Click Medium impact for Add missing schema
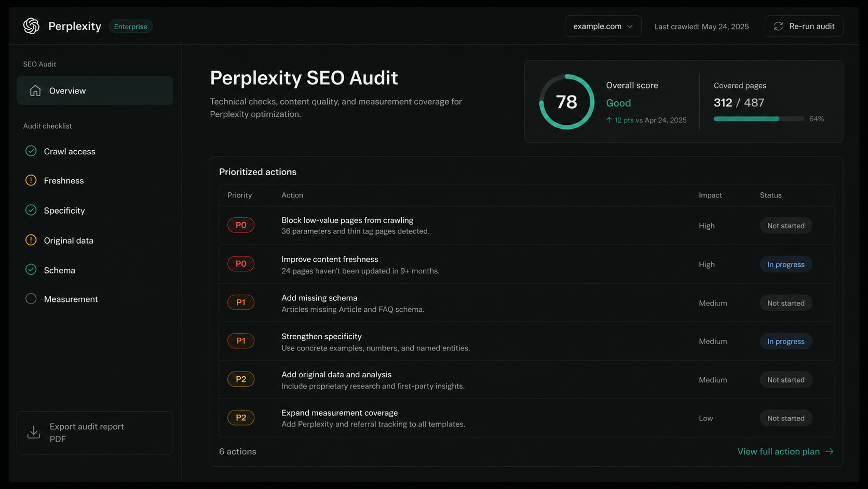 (713, 303)
